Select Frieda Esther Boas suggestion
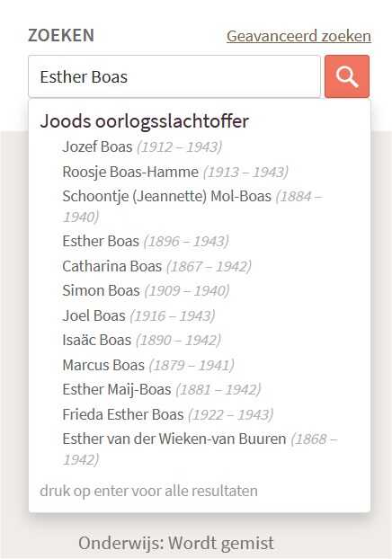Image resolution: width=392 pixels, height=559 pixels. point(167,414)
